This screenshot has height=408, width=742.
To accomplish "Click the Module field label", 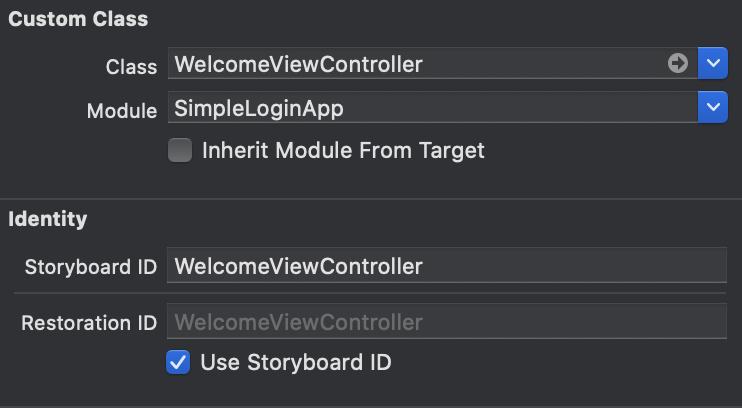I will pyautogui.click(x=122, y=109).
